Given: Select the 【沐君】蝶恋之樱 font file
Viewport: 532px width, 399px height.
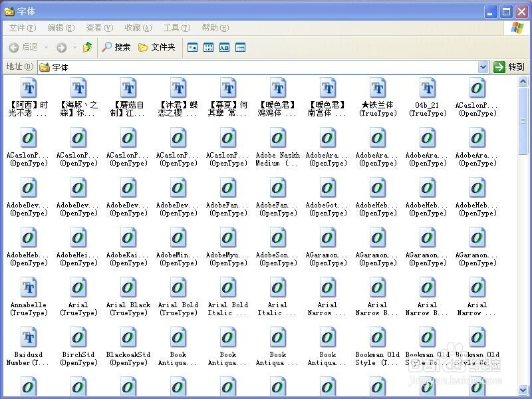Looking at the screenshot, I should pos(178,97).
